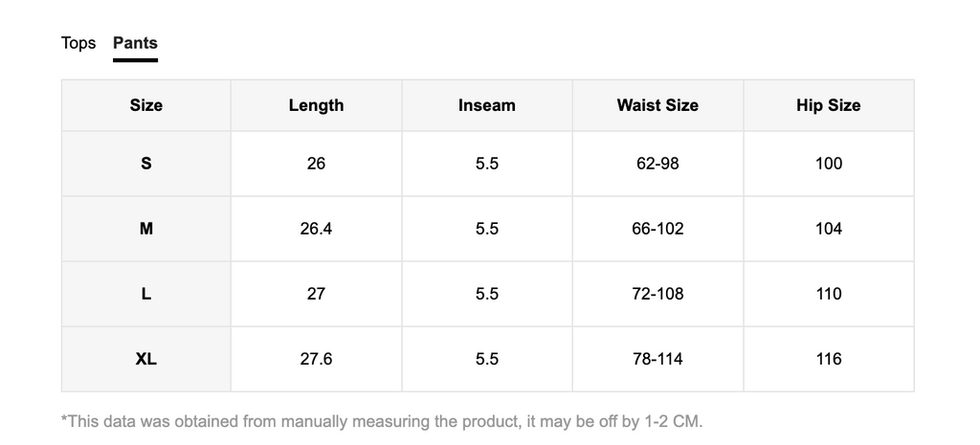
Task: Click the Hip Size column header
Action: pos(829,105)
